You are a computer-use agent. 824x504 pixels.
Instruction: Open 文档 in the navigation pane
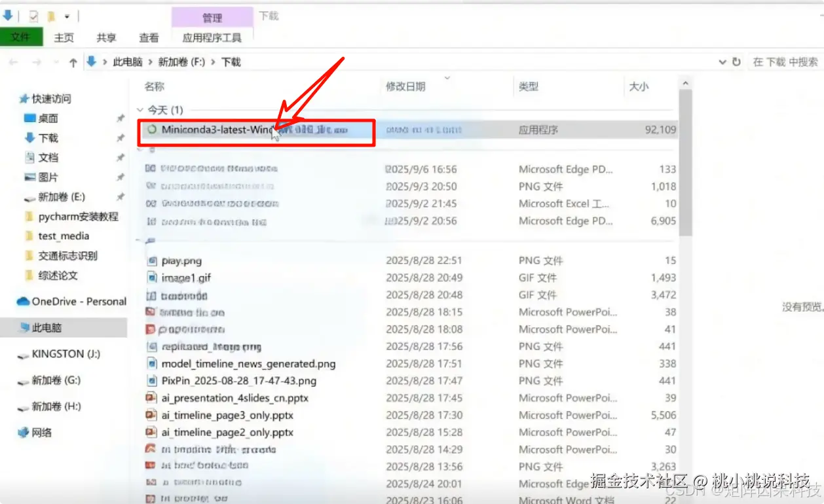point(48,157)
